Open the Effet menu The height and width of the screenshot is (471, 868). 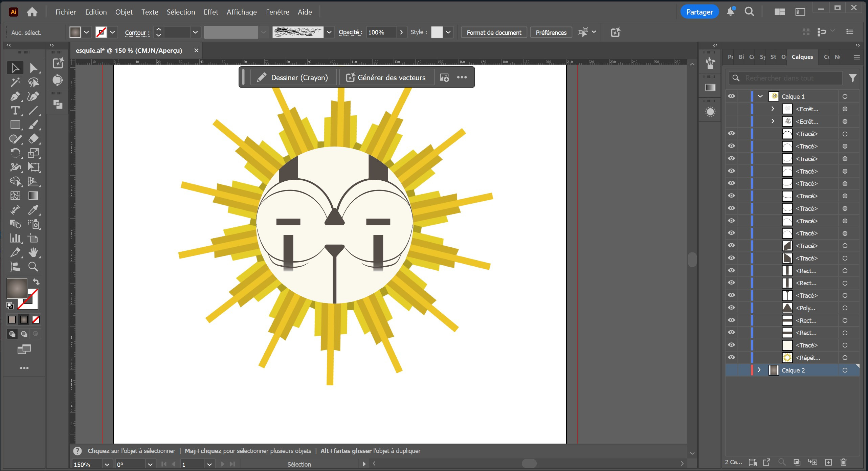[210, 12]
